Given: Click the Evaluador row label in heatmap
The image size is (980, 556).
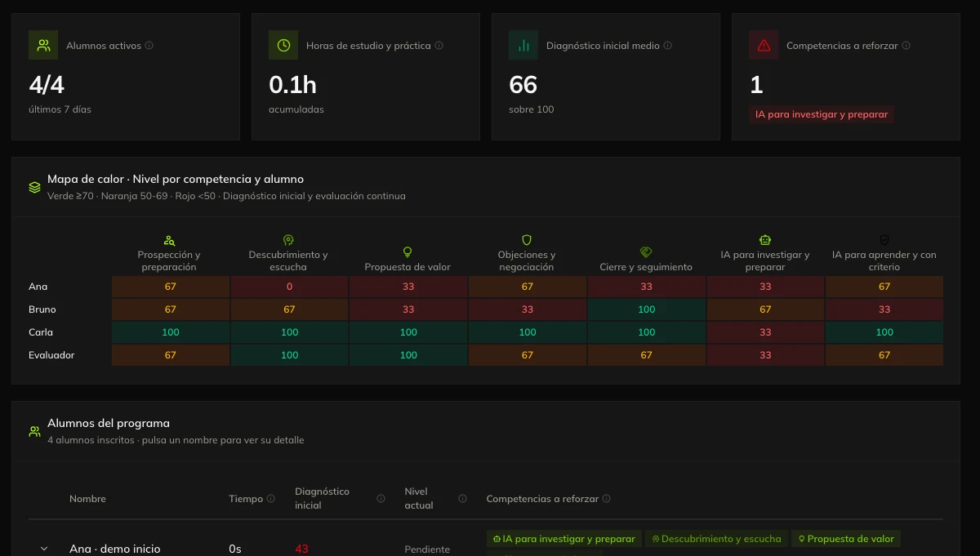Looking at the screenshot, I should click(x=51, y=355).
